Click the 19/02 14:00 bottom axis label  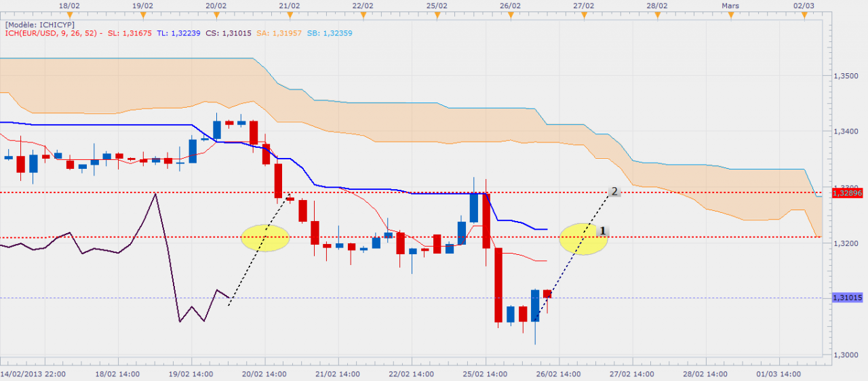(x=193, y=374)
